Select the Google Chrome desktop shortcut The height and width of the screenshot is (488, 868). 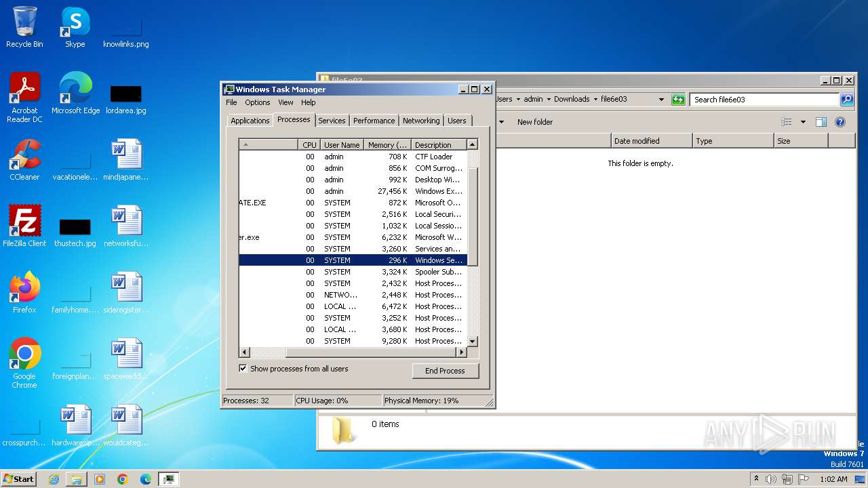pos(24,363)
